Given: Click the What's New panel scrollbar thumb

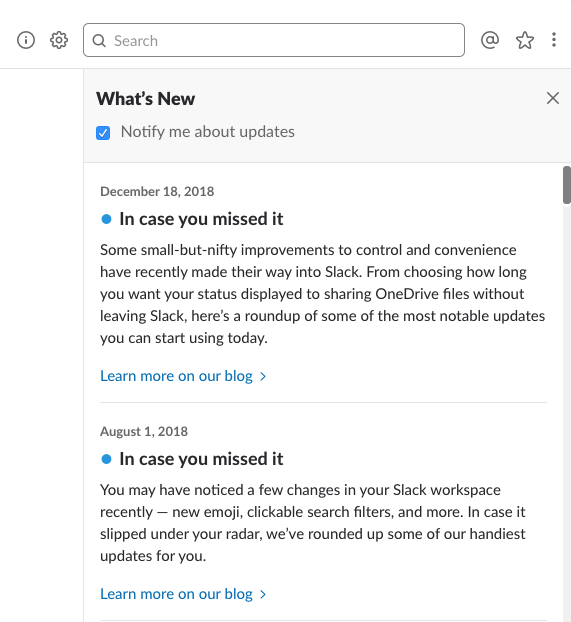Looking at the screenshot, I should click(567, 185).
